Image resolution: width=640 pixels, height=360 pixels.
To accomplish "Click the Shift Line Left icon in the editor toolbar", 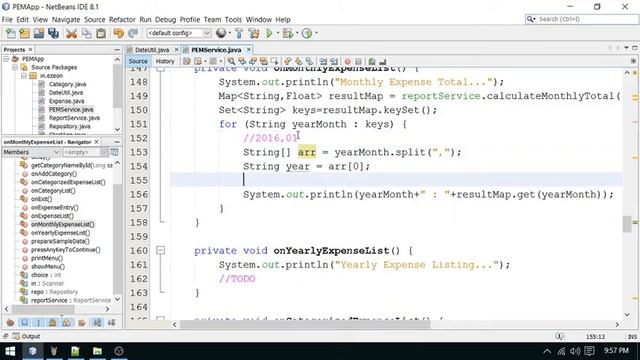I will [323, 61].
